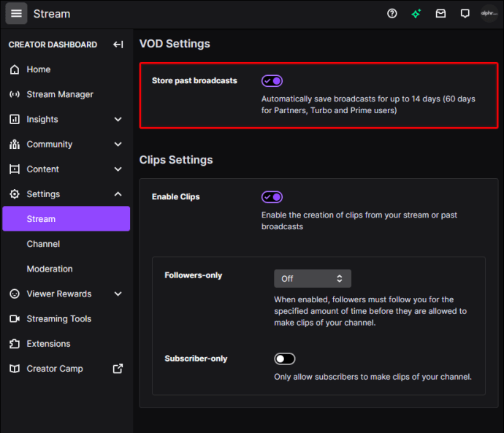Open the Followers-only duration dropdown
Viewport: 504px width, 433px height.
pos(312,278)
